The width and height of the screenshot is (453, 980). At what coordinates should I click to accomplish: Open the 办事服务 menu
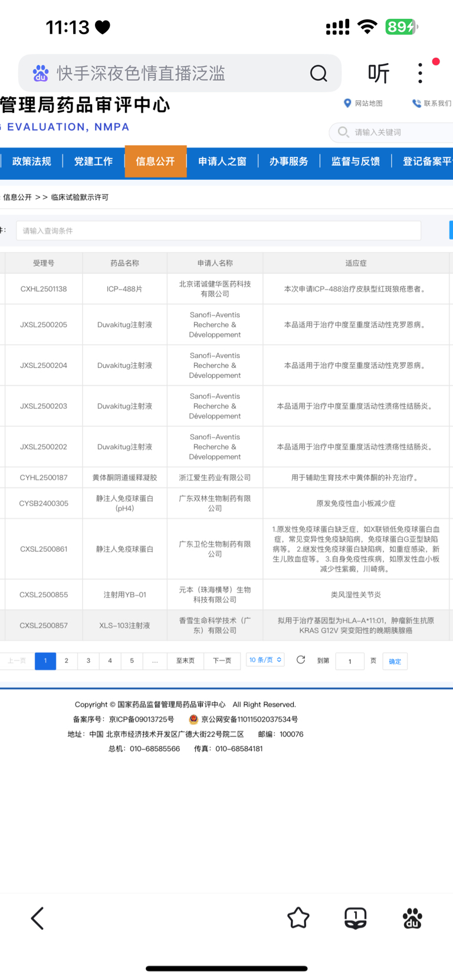click(x=289, y=162)
